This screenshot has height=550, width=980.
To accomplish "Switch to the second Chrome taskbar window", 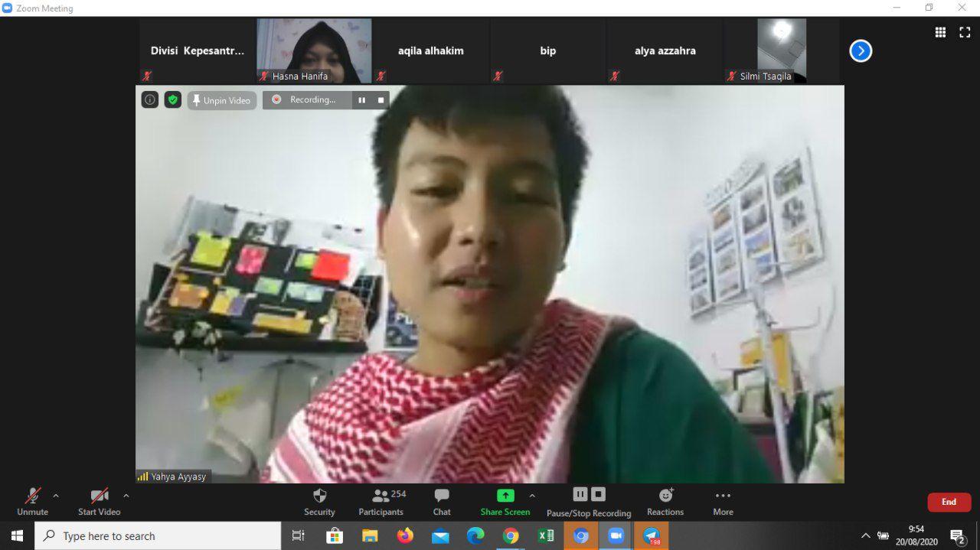I will click(581, 536).
